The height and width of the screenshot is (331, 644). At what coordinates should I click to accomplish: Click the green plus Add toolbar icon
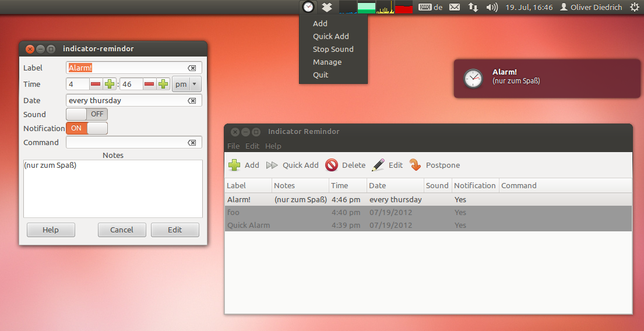234,165
